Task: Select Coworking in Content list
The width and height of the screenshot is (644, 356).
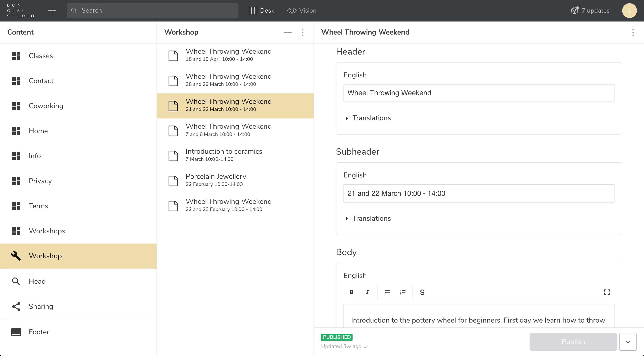Action: click(46, 106)
